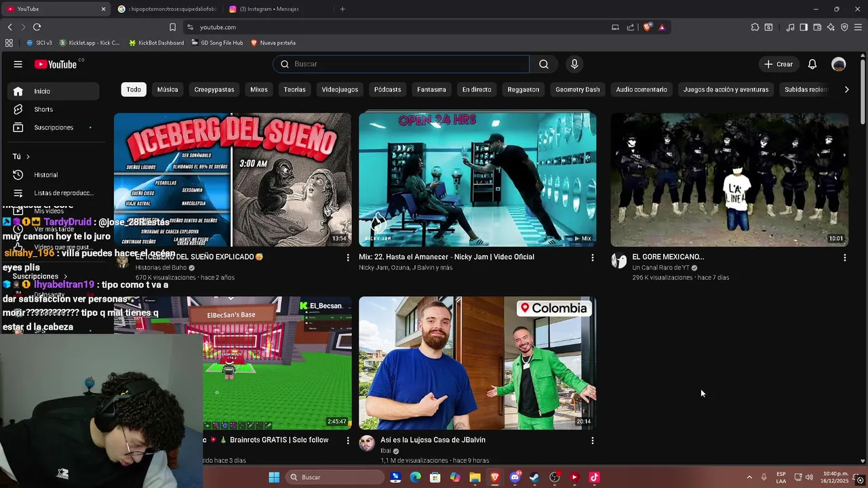The image size is (868, 488).
Task: Open Windows Start button
Action: click(274, 477)
